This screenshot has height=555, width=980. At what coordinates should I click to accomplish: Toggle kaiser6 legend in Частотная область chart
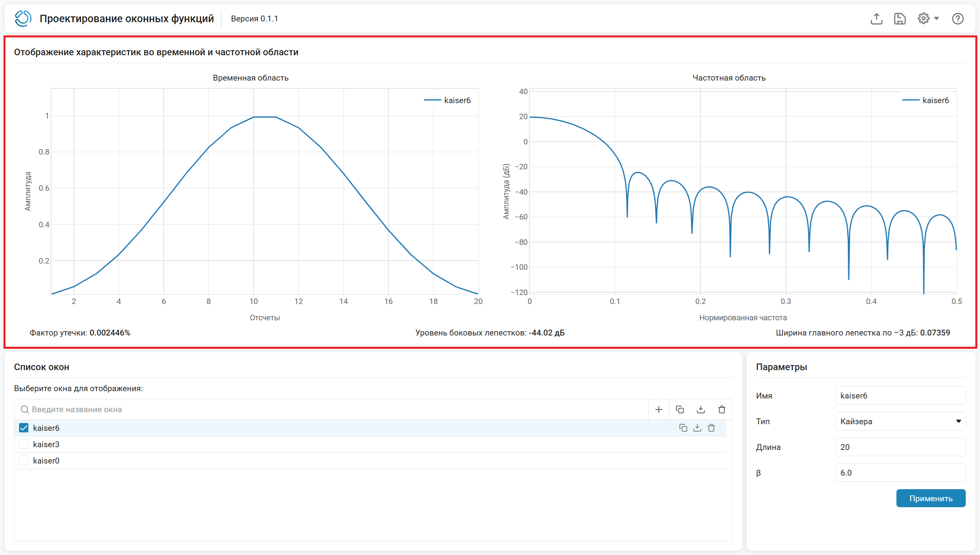[x=926, y=100]
